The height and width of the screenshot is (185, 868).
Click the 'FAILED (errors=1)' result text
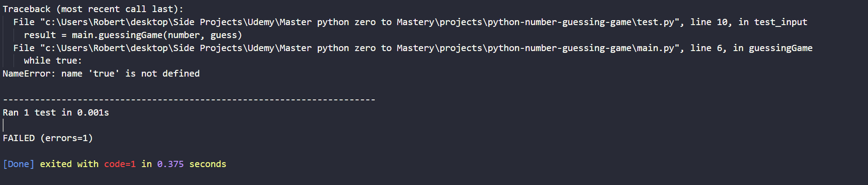pos(48,138)
